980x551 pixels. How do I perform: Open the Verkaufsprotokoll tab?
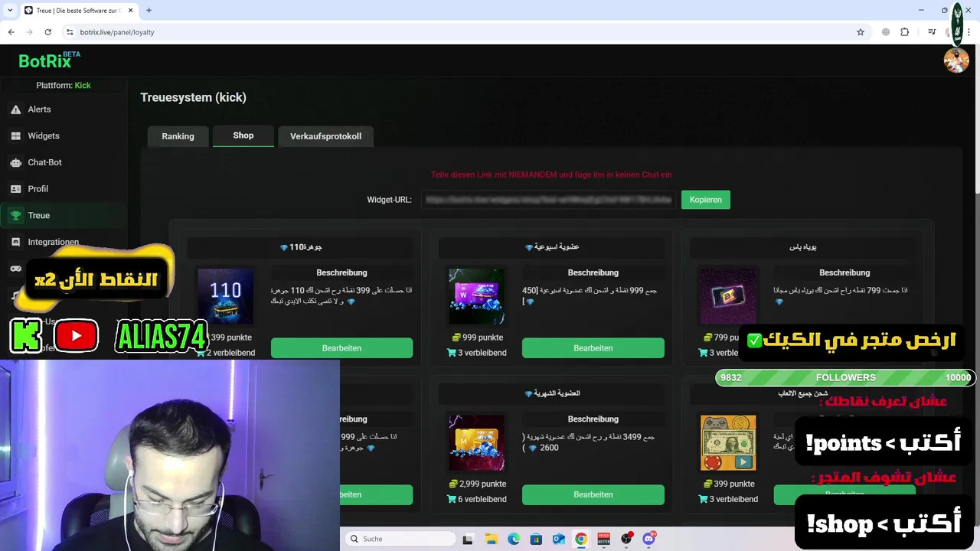(x=325, y=136)
